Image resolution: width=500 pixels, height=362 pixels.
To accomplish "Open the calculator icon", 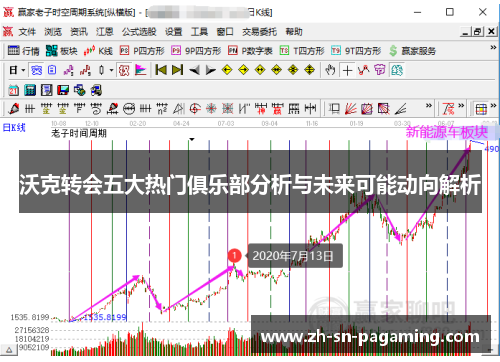I will pos(30,90).
